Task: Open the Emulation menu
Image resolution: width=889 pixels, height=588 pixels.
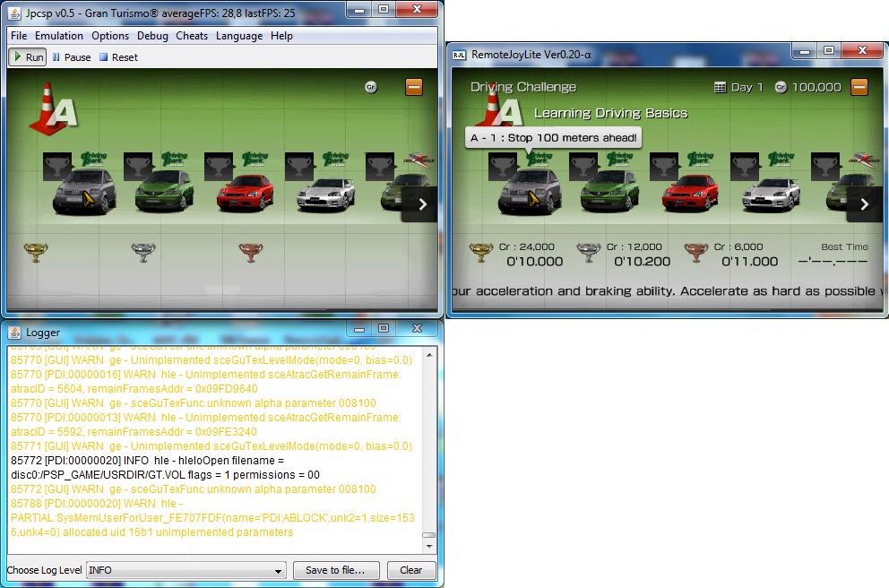Action: tap(59, 36)
